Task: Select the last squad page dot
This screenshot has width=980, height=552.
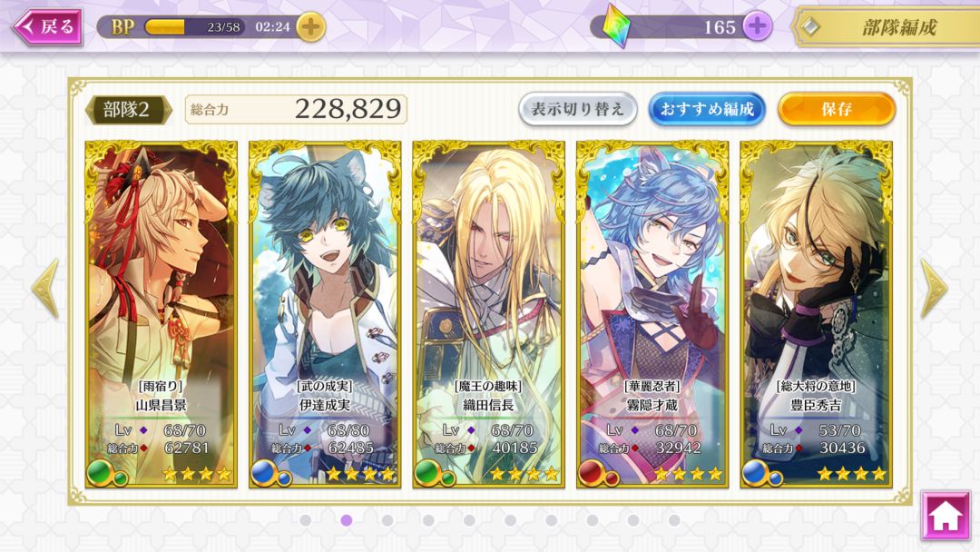Action: point(673,520)
